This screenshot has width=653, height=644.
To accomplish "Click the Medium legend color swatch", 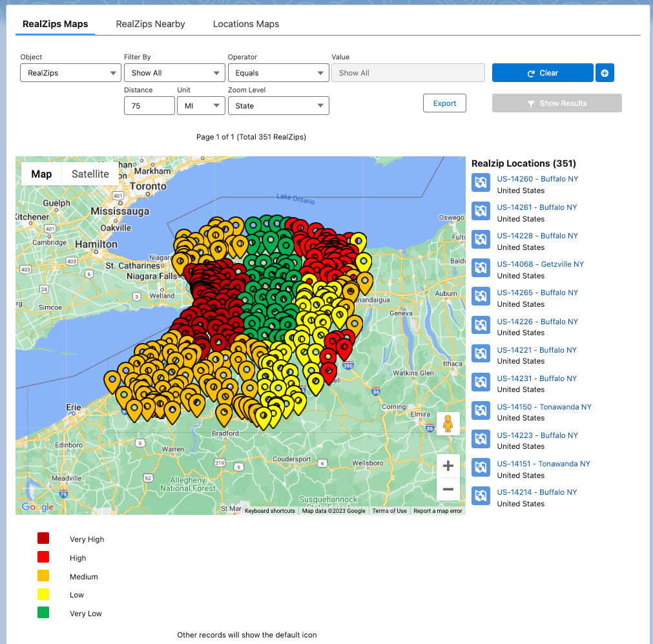I will click(x=43, y=576).
